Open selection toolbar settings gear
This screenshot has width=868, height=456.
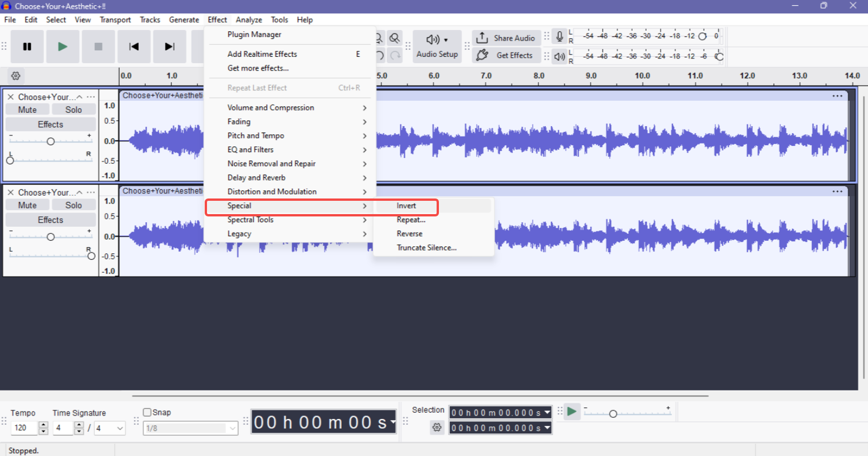437,428
